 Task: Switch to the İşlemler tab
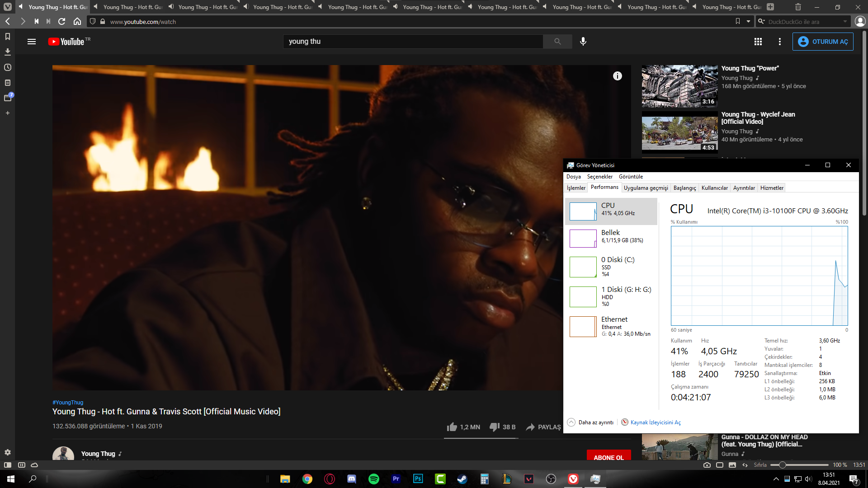pos(576,188)
